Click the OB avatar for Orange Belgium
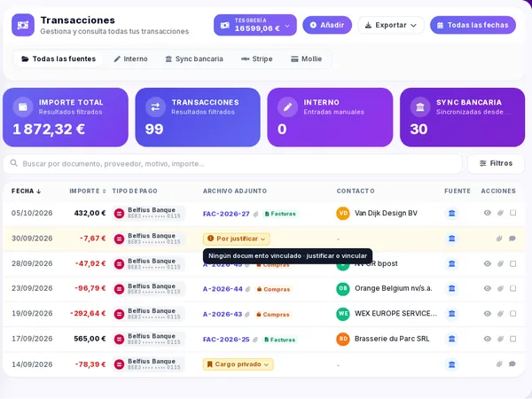This screenshot has height=399, width=532. coord(343,288)
